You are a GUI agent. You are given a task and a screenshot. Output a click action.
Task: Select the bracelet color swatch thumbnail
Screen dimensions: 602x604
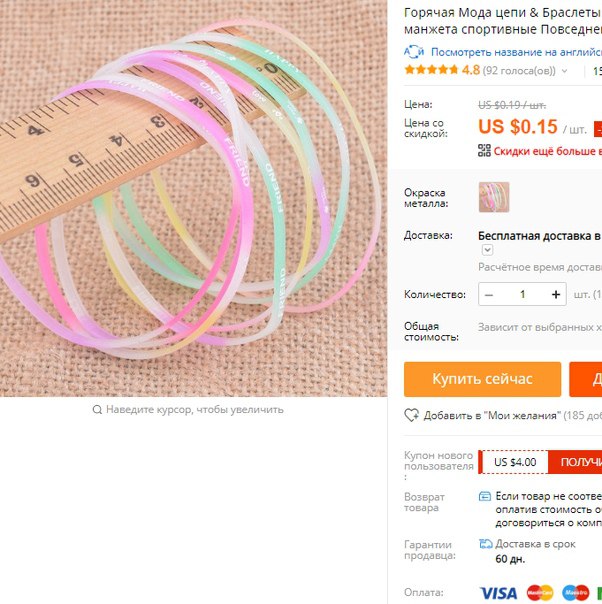click(494, 197)
